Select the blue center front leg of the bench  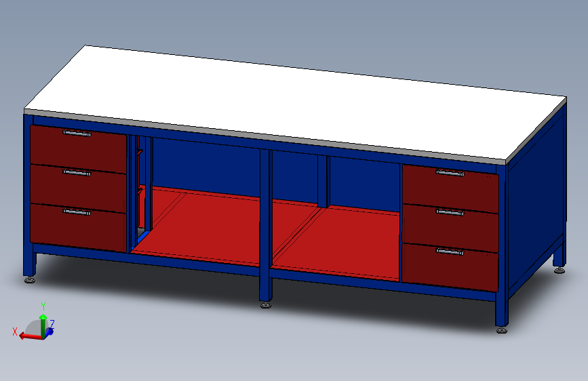tap(265, 225)
